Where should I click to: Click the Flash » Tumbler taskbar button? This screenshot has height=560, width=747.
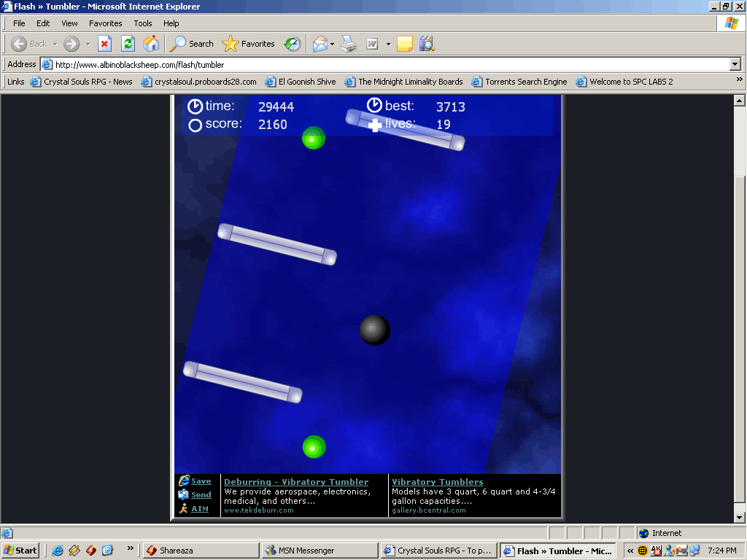click(x=557, y=551)
